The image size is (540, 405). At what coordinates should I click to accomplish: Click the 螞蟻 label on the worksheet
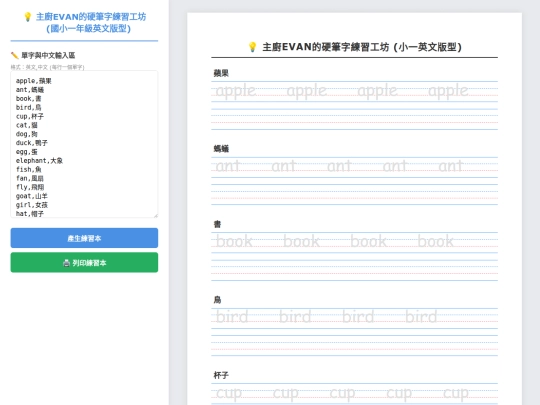click(x=221, y=149)
